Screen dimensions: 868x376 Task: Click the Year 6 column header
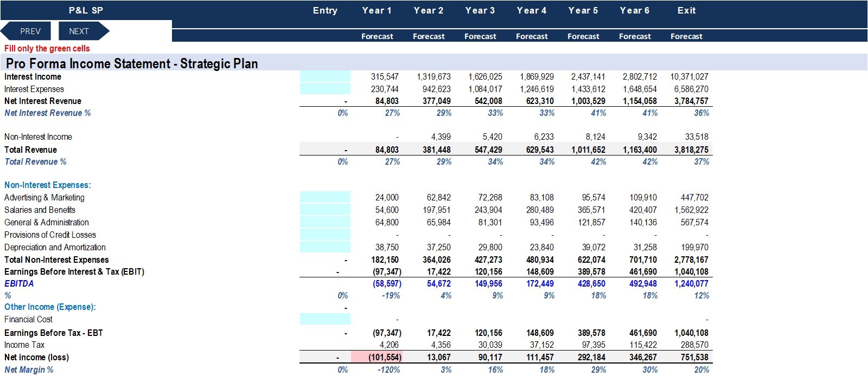634,10
